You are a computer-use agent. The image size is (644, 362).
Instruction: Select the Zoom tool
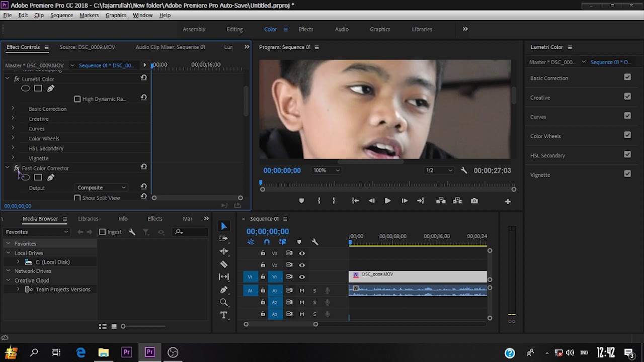(224, 302)
